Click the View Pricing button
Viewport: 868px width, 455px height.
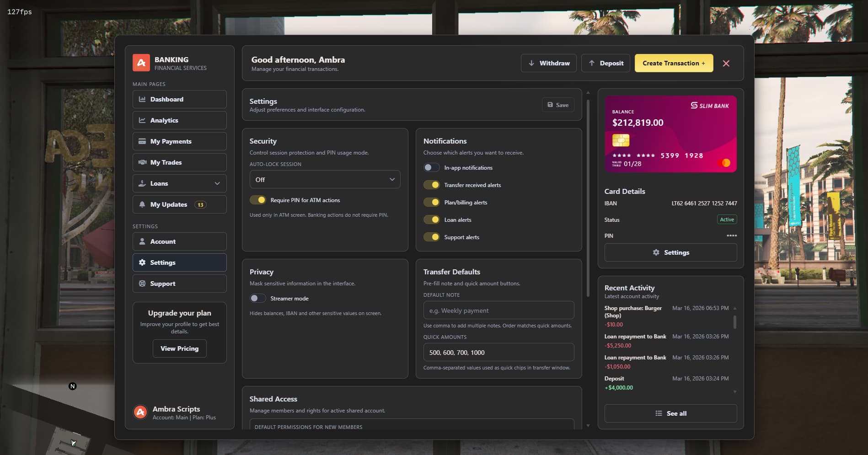click(179, 348)
